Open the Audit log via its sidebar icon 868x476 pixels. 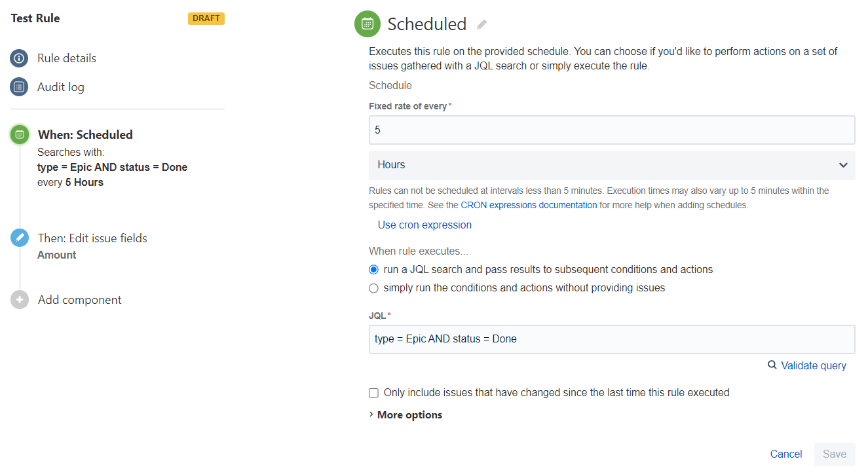(19, 86)
